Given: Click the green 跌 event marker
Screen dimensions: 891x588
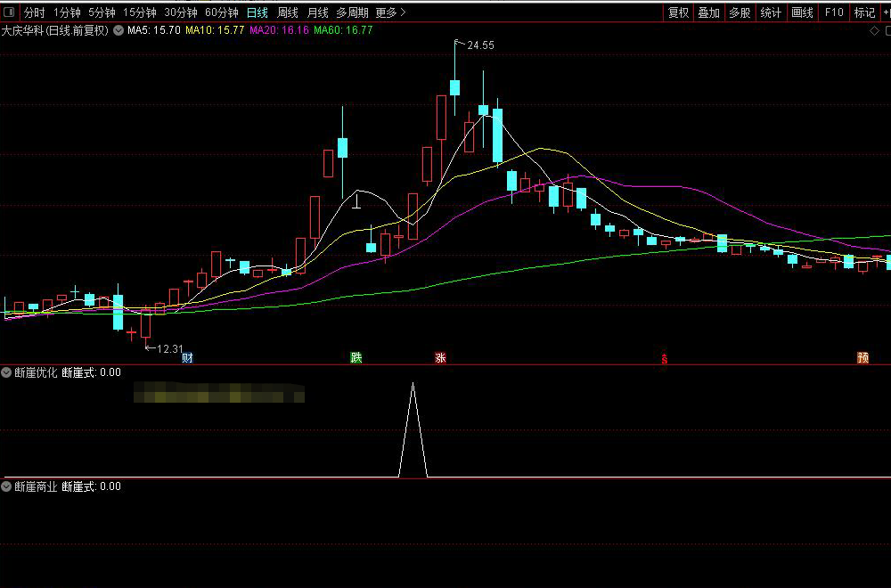Looking at the screenshot, I should [356, 357].
